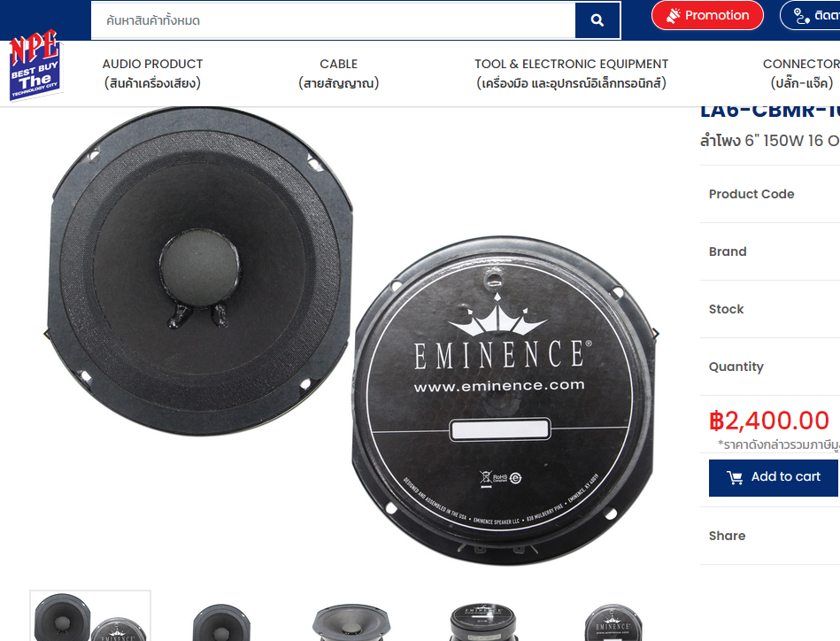
Task: Click inside the product search field
Action: click(x=333, y=20)
